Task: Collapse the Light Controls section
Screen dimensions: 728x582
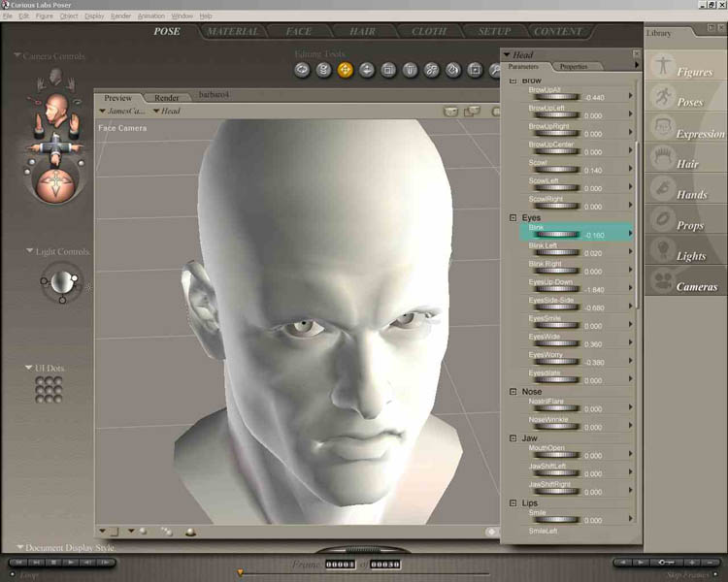Action: 29,251
